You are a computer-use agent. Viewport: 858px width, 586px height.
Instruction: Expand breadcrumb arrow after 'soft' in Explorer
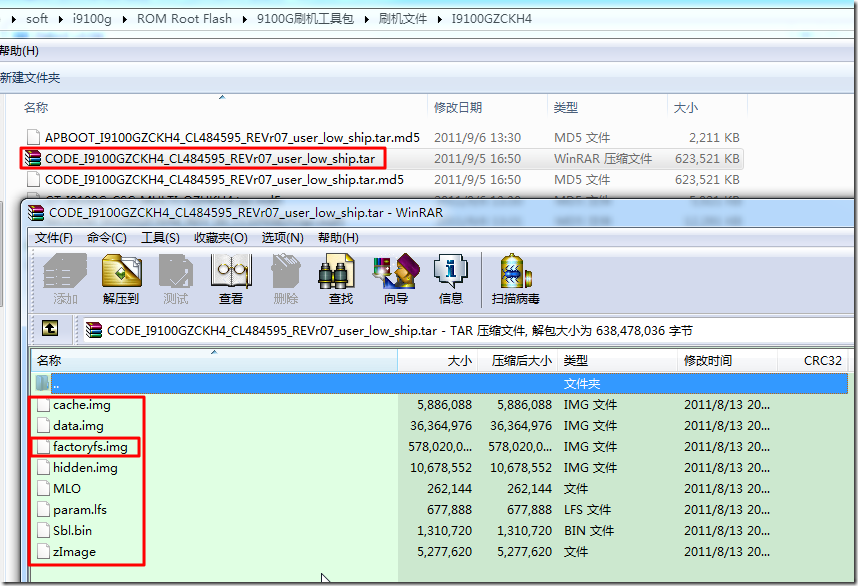(x=60, y=19)
